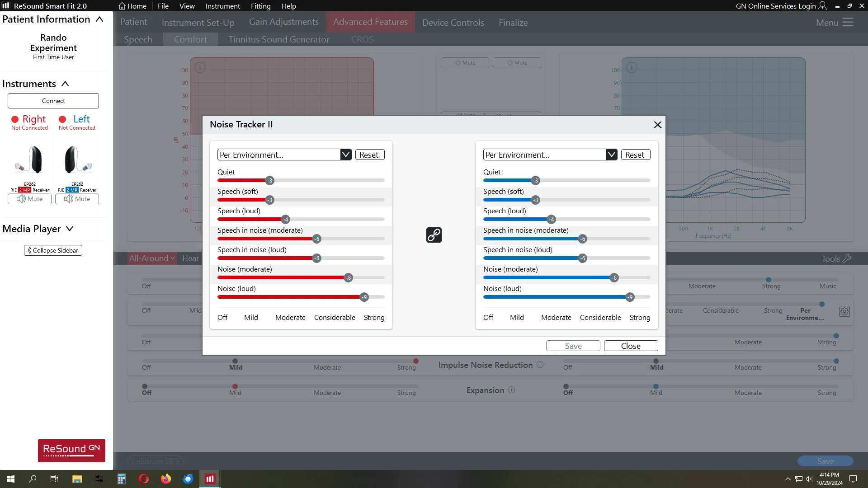868x488 pixels.
Task: Adjust right-ear Quiet slider handle
Action: (270, 180)
